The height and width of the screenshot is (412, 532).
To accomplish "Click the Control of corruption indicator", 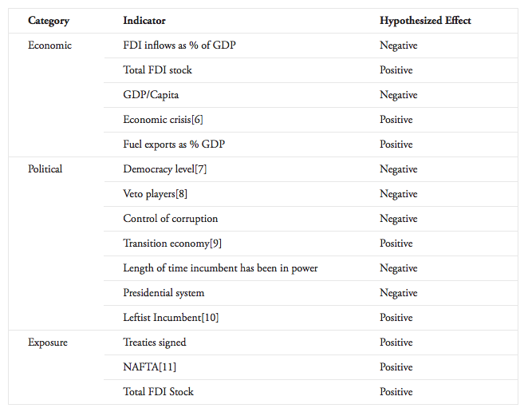I will pyautogui.click(x=170, y=219).
